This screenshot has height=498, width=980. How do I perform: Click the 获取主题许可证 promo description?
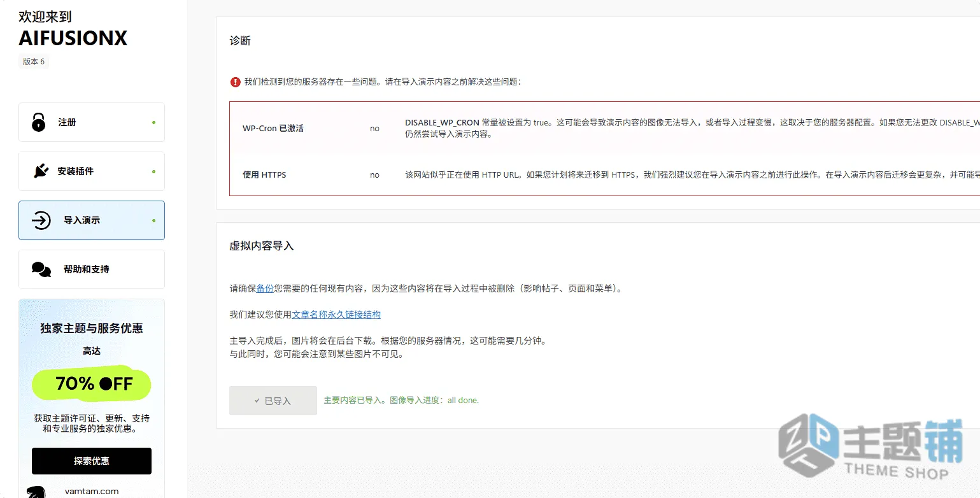pyautogui.click(x=92, y=423)
